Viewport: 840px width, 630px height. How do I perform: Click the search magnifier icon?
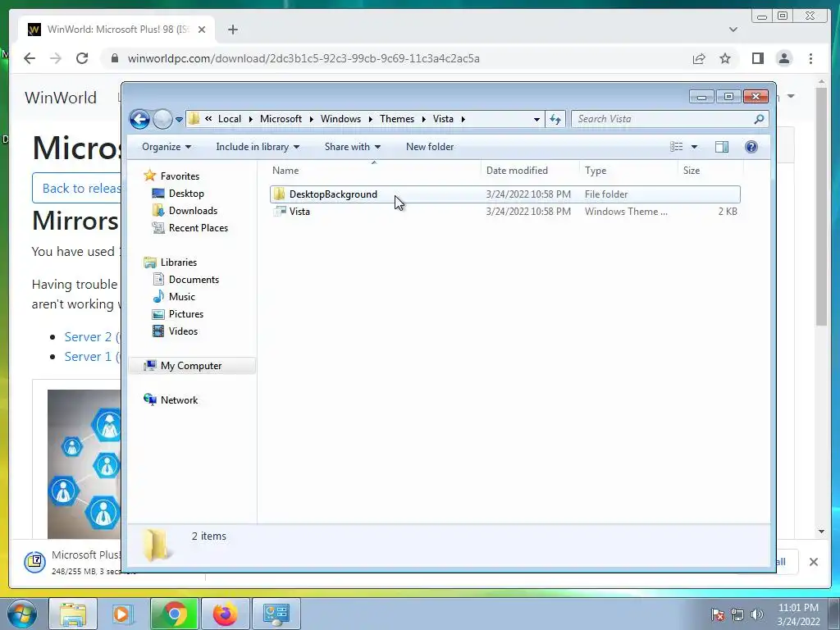(759, 119)
